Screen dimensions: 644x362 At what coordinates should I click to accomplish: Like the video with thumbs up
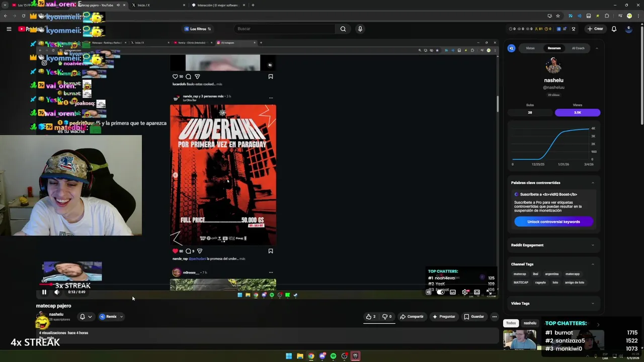tap(371, 317)
